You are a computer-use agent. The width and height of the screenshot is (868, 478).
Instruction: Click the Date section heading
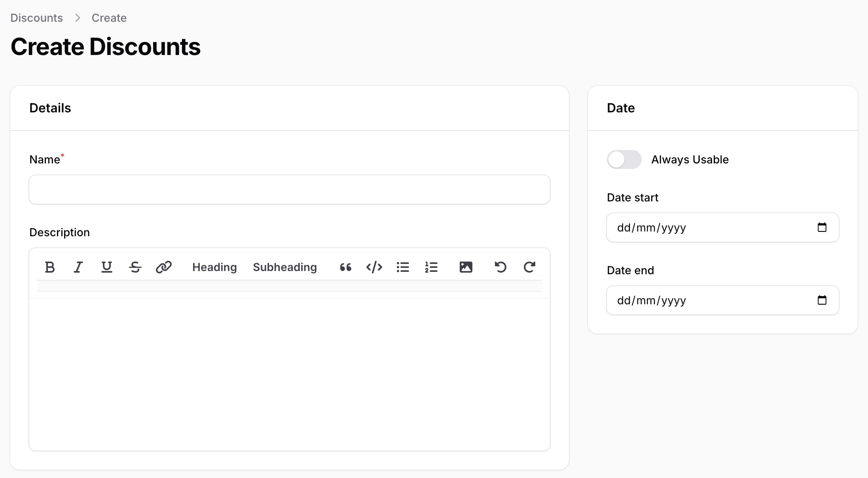point(621,108)
